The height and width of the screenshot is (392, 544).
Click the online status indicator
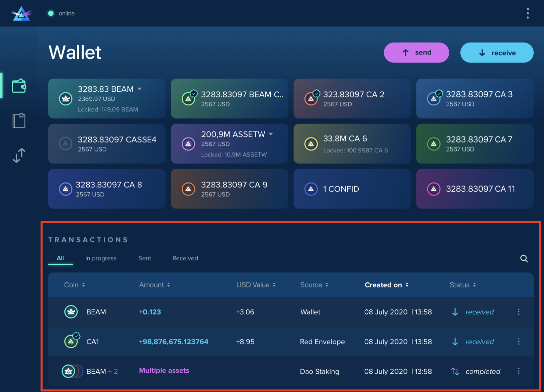point(51,13)
